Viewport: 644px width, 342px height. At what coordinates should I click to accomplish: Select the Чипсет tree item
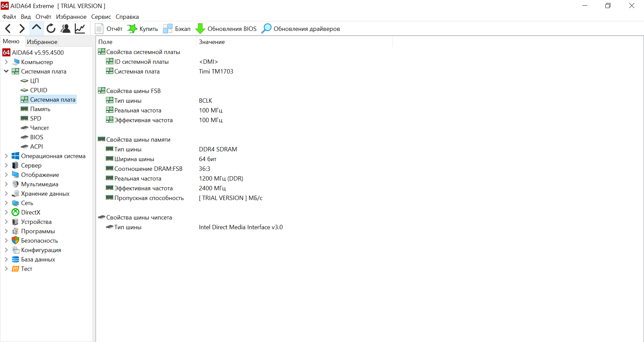click(40, 128)
